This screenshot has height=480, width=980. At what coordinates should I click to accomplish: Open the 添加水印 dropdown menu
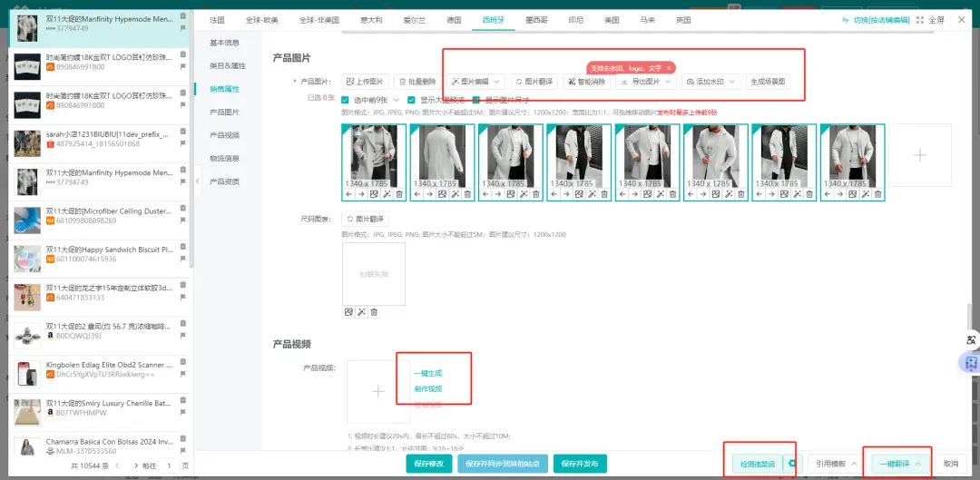coord(710,82)
